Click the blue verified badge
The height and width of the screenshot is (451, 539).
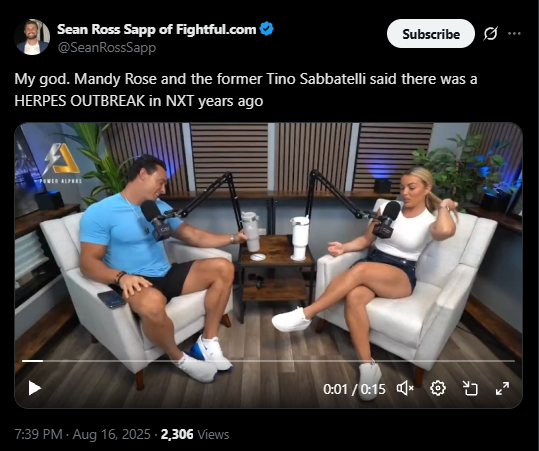(x=266, y=29)
